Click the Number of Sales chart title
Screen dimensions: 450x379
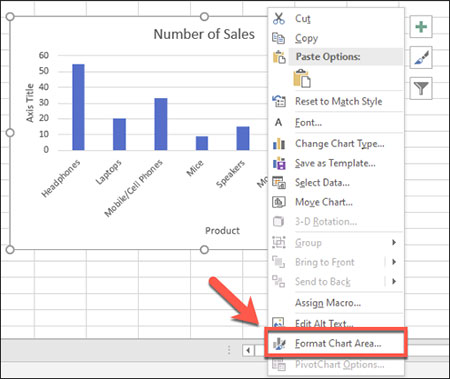[x=204, y=34]
